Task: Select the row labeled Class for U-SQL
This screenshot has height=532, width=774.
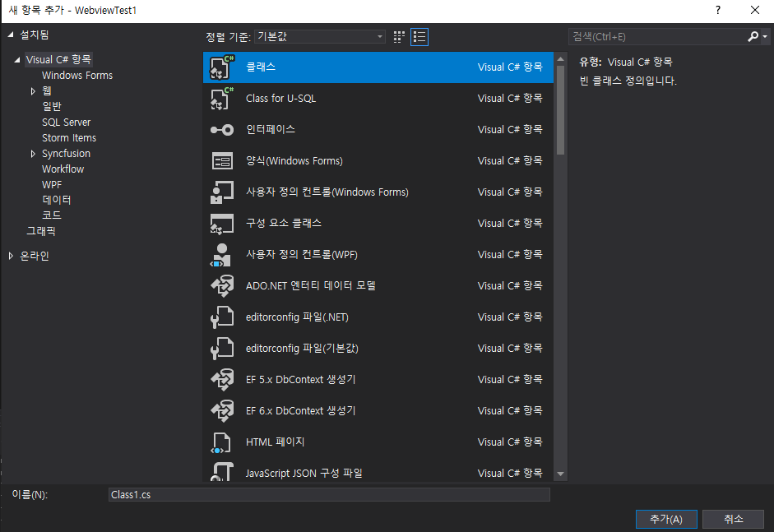Action: 378,98
